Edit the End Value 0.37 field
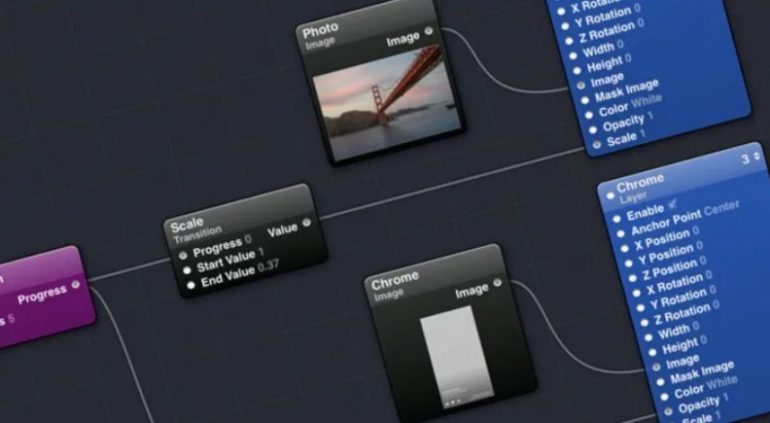 tap(268, 267)
